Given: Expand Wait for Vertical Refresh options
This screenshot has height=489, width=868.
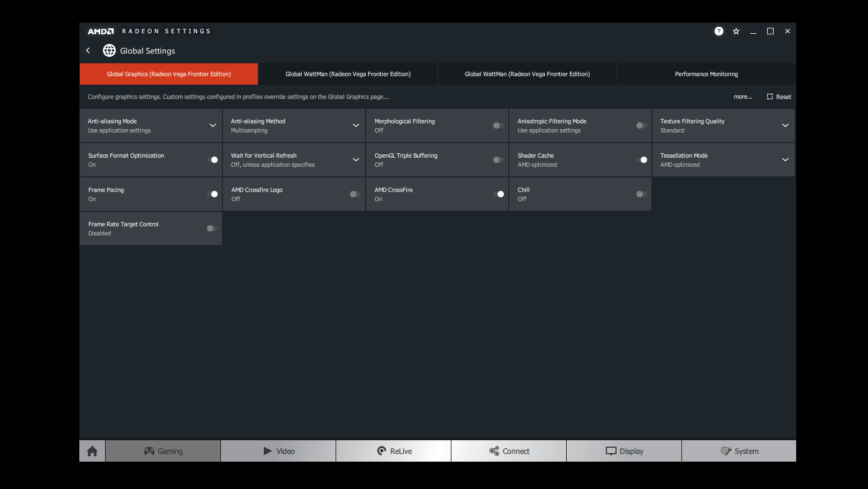Looking at the screenshot, I should (x=355, y=160).
